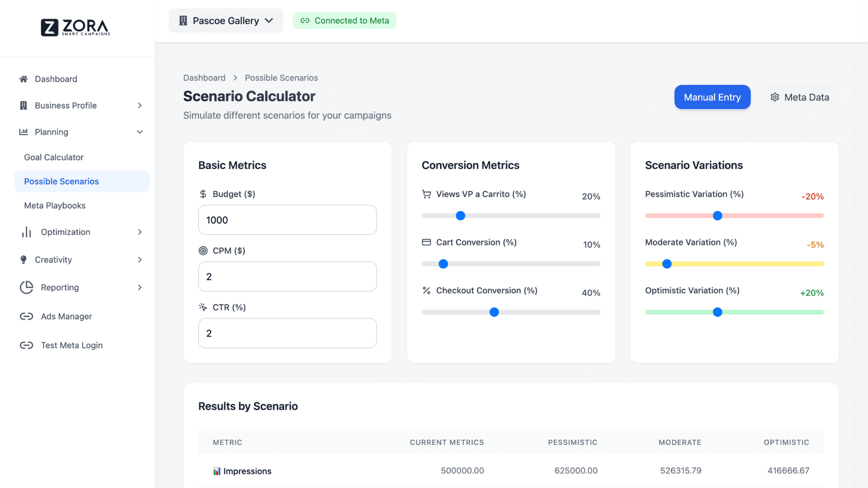This screenshot has width=868, height=488.
Task: Click the Optimistic Variation slider handle
Action: 717,312
